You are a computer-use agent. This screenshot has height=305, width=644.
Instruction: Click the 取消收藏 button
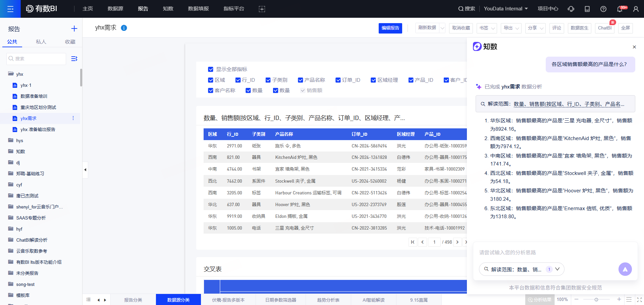tap(461, 28)
